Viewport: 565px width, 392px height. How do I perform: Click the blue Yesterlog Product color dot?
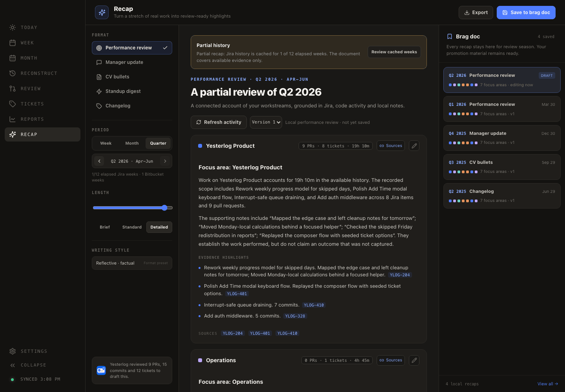(x=200, y=146)
